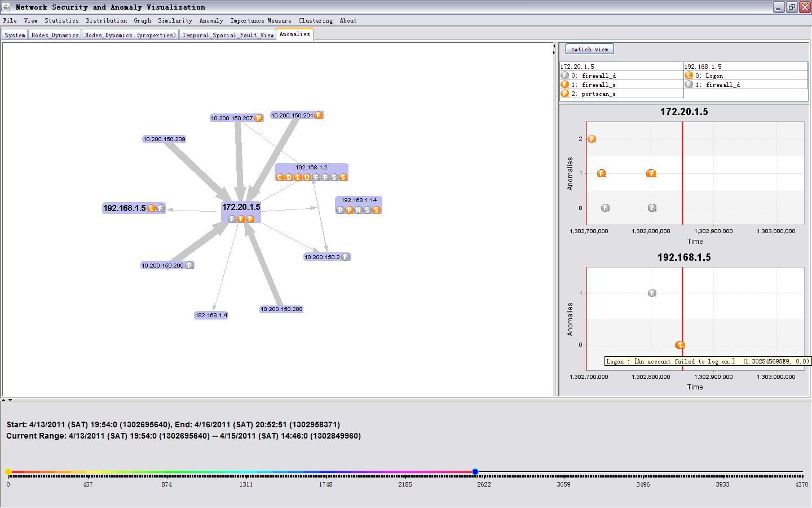
Task: Switch to Temporal_Spacial_Fault_View tab
Action: tap(228, 35)
